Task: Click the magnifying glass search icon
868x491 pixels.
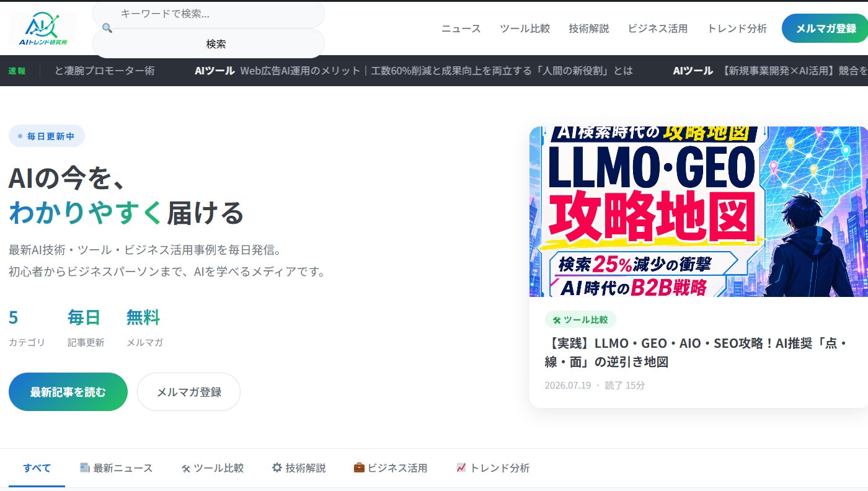Action: point(107,28)
